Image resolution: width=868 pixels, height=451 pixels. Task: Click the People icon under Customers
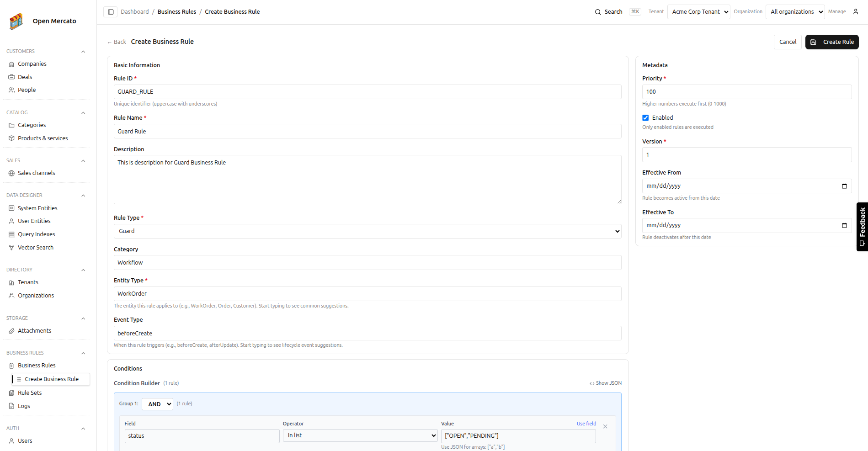coord(11,90)
